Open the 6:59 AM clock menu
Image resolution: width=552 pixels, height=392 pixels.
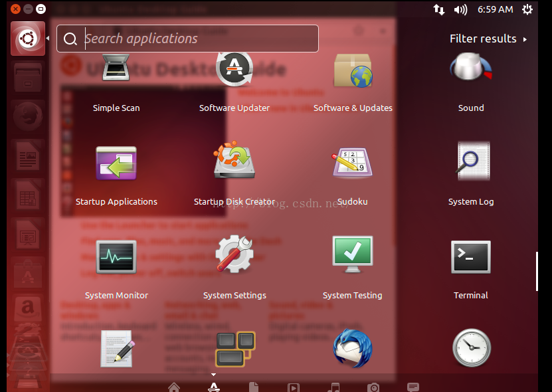[x=495, y=9]
